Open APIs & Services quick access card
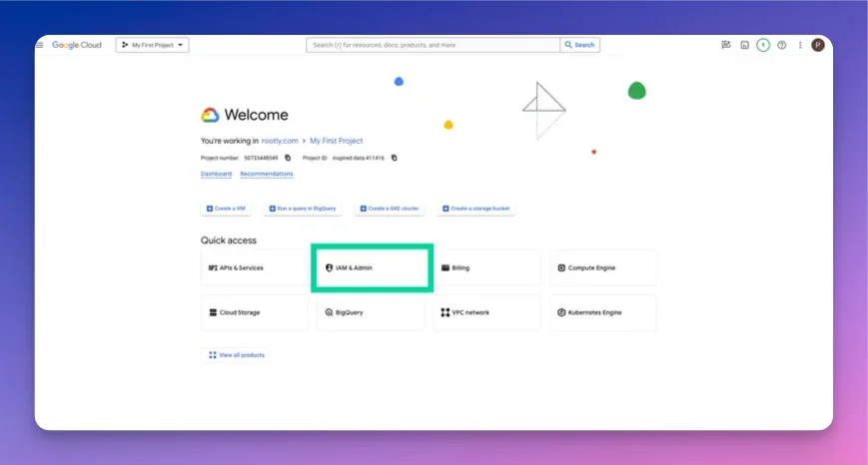 [x=254, y=267]
